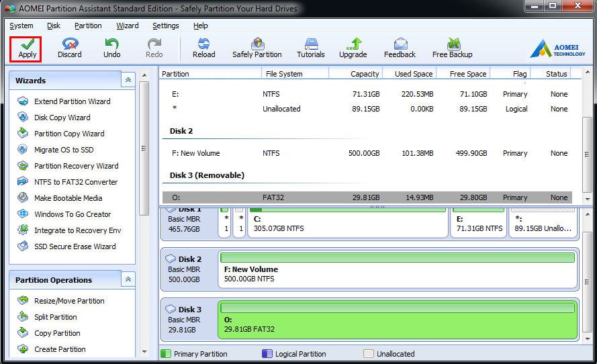Click the Upgrade arrow icon
The width and height of the screenshot is (597, 364).
point(354,44)
